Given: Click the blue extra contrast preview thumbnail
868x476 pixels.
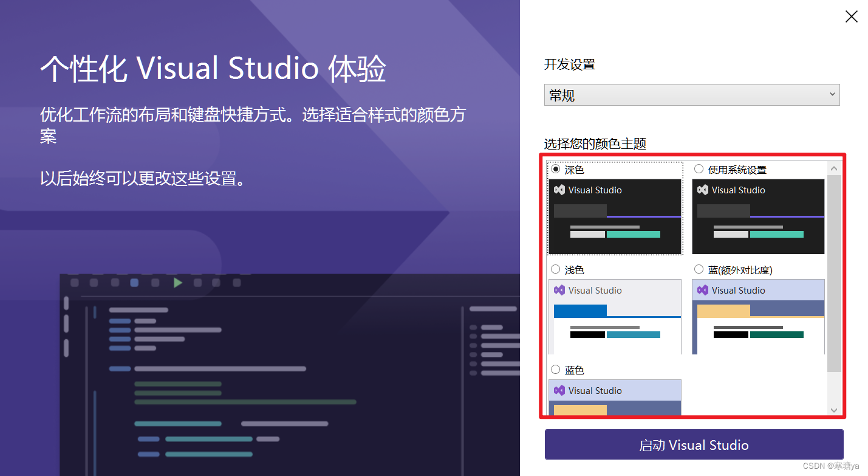Looking at the screenshot, I should (758, 316).
